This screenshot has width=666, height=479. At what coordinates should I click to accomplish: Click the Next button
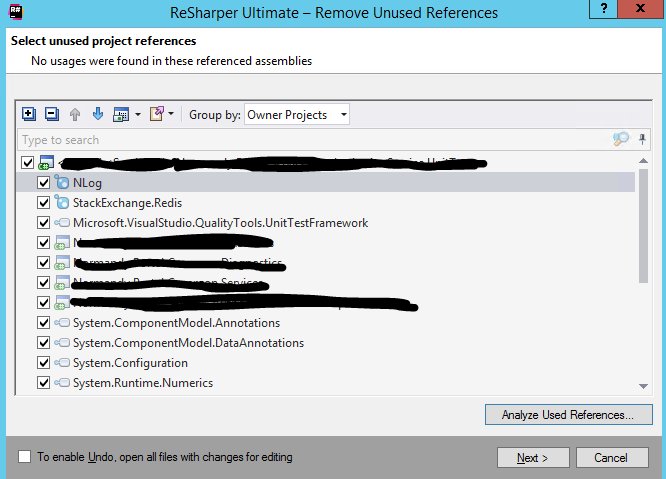coord(533,458)
